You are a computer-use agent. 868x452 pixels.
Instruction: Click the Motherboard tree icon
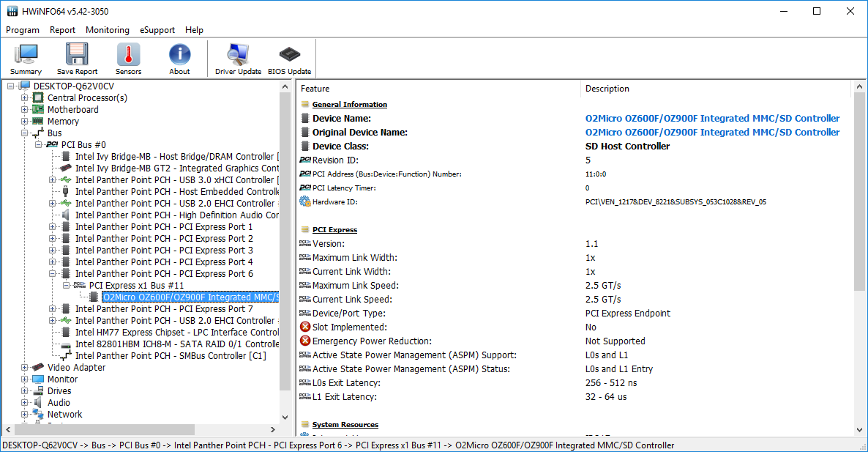37,109
